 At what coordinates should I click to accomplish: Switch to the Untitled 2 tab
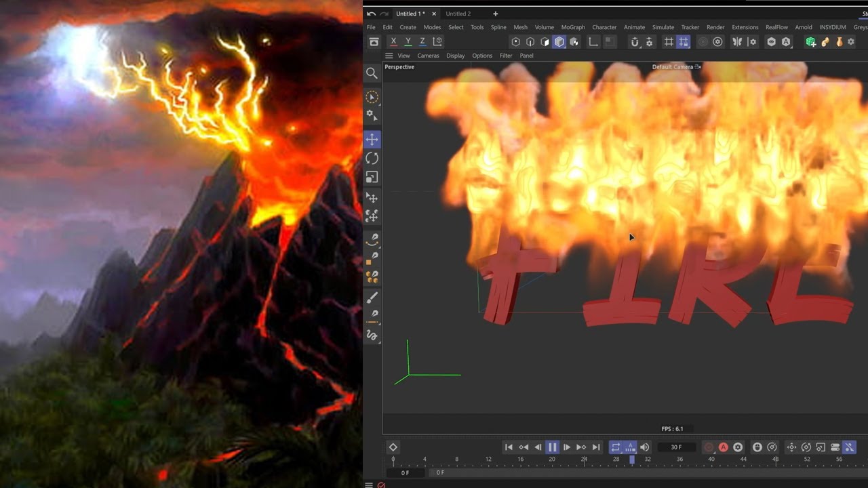[x=458, y=14]
